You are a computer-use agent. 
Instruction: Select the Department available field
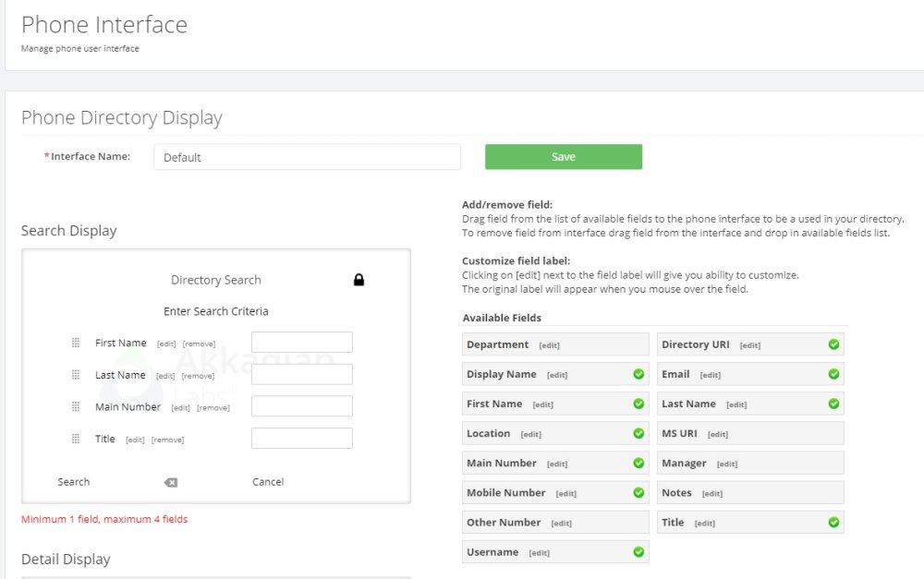click(x=555, y=344)
